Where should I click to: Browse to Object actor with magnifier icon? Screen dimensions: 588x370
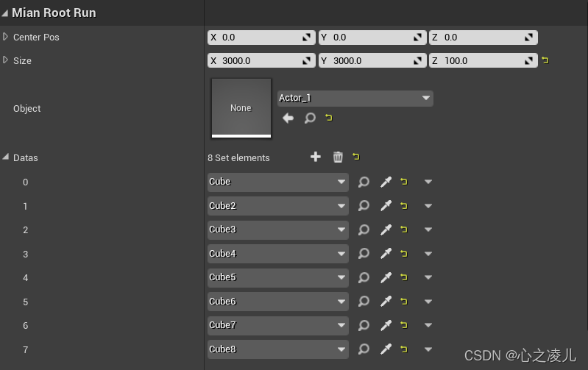tap(310, 118)
